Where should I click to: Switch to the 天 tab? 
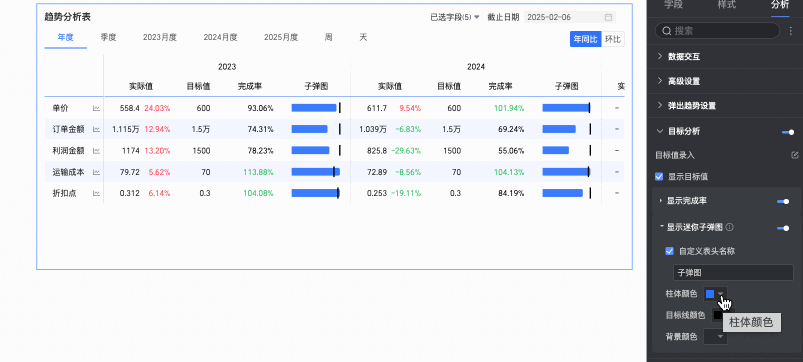(x=363, y=37)
